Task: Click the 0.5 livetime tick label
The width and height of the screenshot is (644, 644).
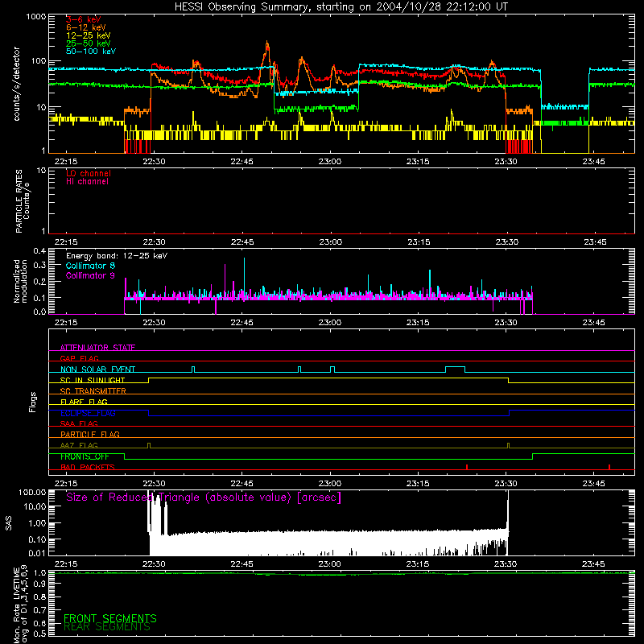Action: [x=39, y=634]
